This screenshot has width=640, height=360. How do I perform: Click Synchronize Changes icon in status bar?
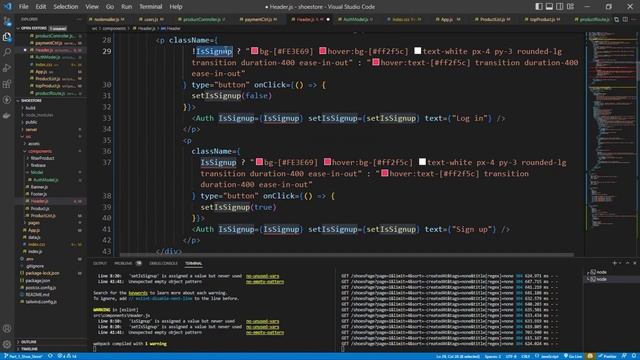click(x=50, y=356)
